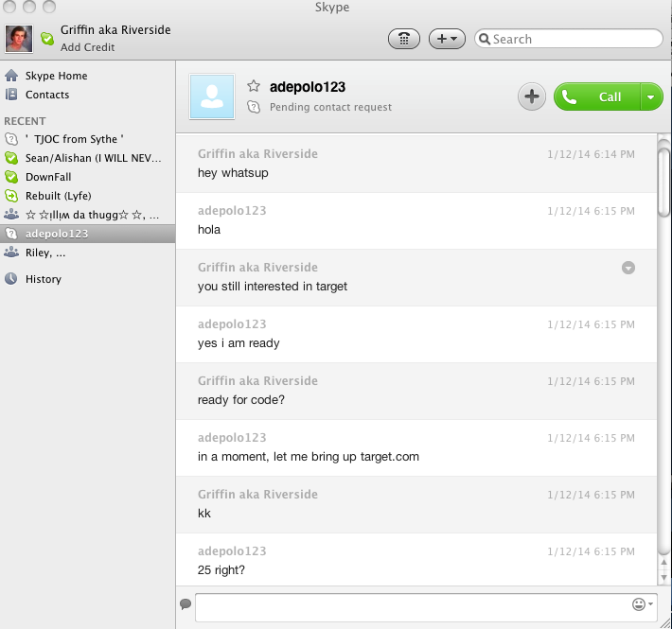
Task: Open the emoticon picker
Action: (x=642, y=604)
